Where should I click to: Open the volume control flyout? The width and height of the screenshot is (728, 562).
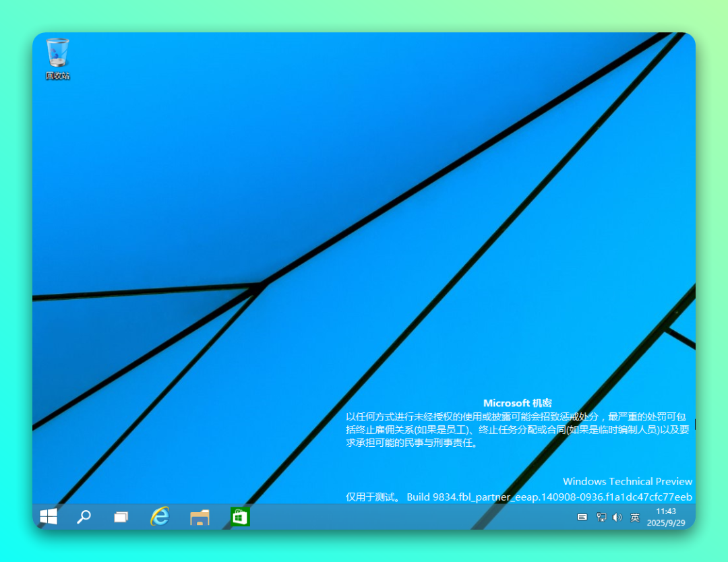[x=617, y=518]
